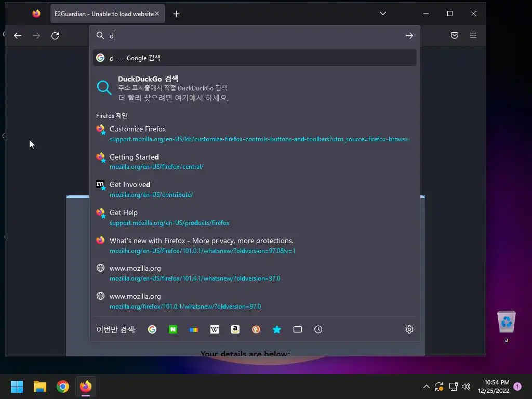Viewport: 532px width, 399px height.
Task: Show hidden tray icons chevron
Action: (x=427, y=387)
